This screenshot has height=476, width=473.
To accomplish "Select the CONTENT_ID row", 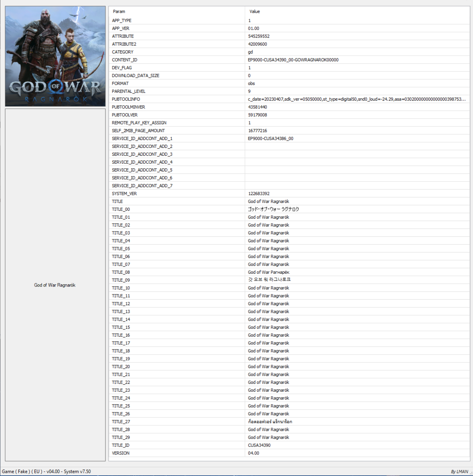I will tap(183, 60).
